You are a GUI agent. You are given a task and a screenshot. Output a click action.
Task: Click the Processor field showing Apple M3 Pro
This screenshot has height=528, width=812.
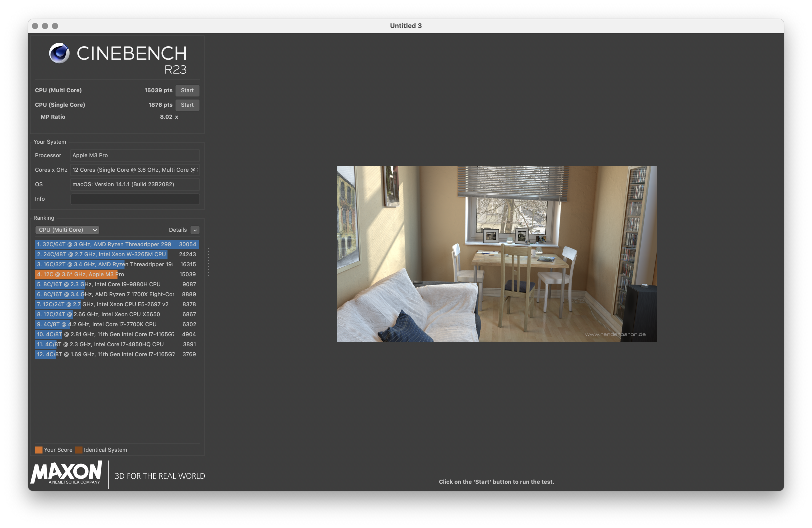tap(135, 155)
